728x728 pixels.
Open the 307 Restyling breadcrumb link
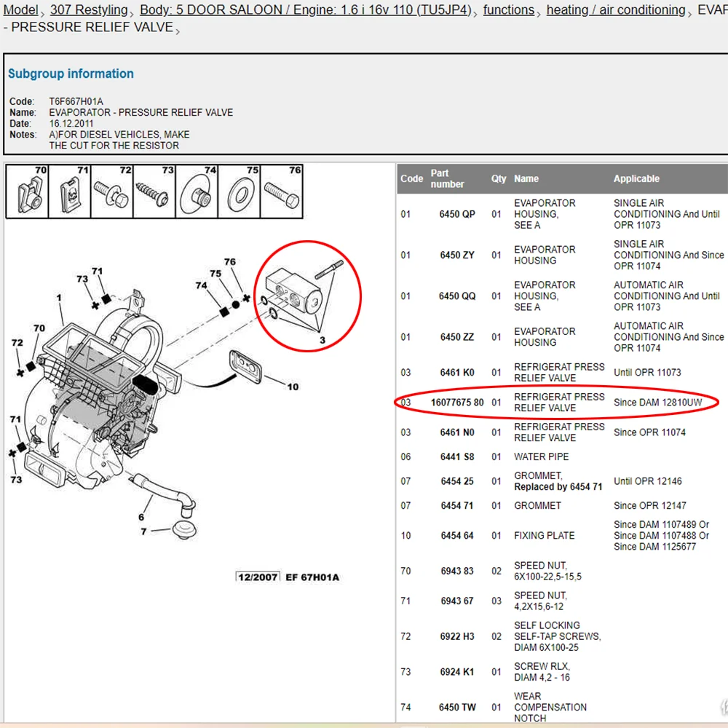[89, 9]
